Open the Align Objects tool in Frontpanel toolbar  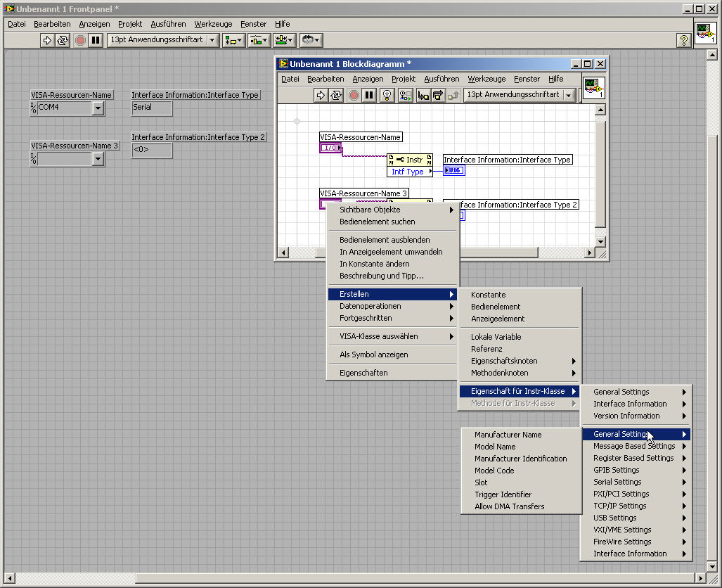(x=233, y=40)
